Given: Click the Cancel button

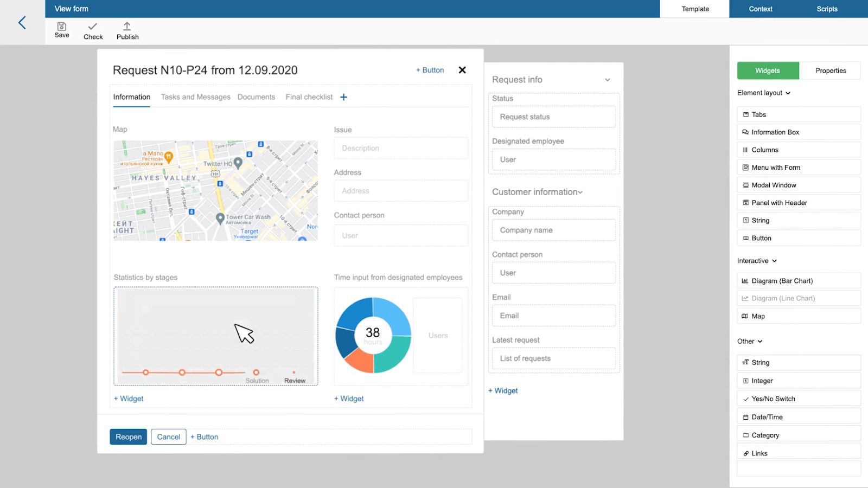Looking at the screenshot, I should 168,437.
